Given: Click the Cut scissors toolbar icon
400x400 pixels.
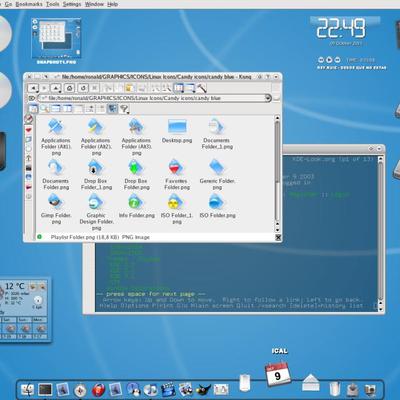Looking at the screenshot, I should [108, 88].
